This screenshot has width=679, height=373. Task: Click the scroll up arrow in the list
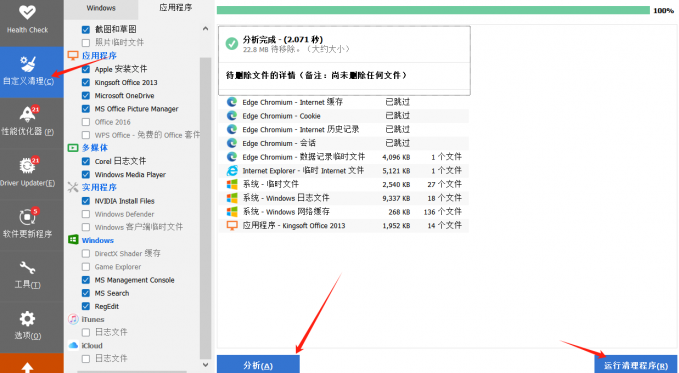pos(205,29)
